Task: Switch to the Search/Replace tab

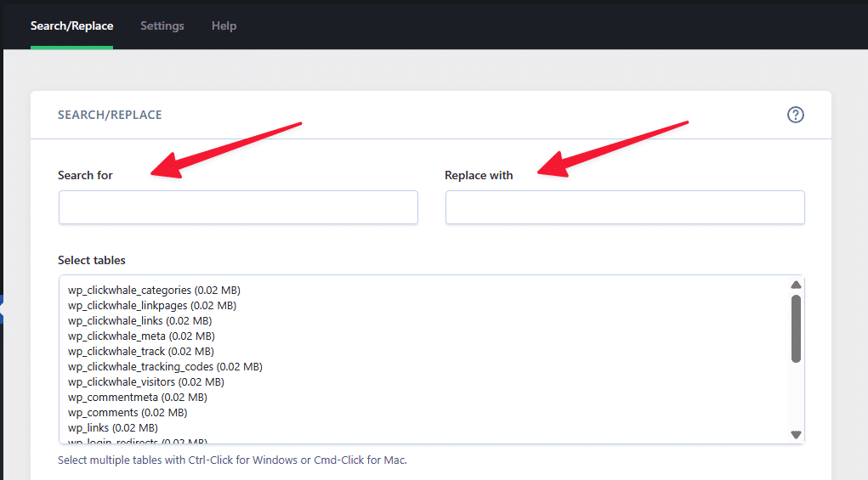Action: point(72,26)
